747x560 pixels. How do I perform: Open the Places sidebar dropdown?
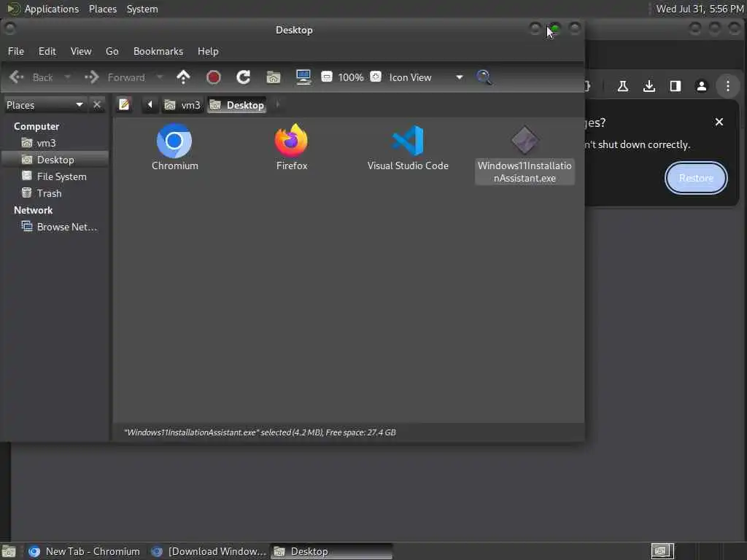[44, 105]
